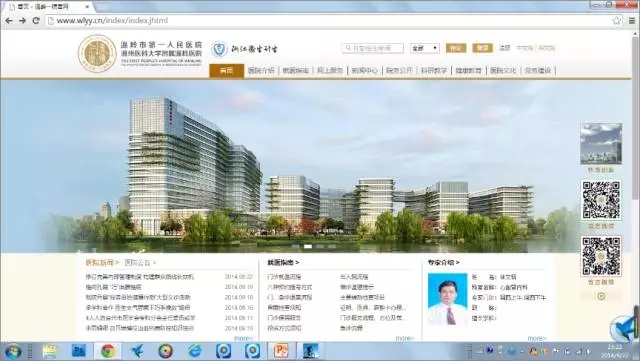
Task: Click the building thumbnail in the right sidebar
Action: point(601,144)
